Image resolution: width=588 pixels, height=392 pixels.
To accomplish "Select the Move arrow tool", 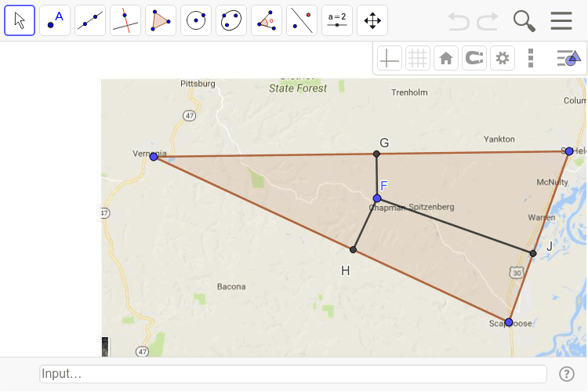I will (20, 20).
